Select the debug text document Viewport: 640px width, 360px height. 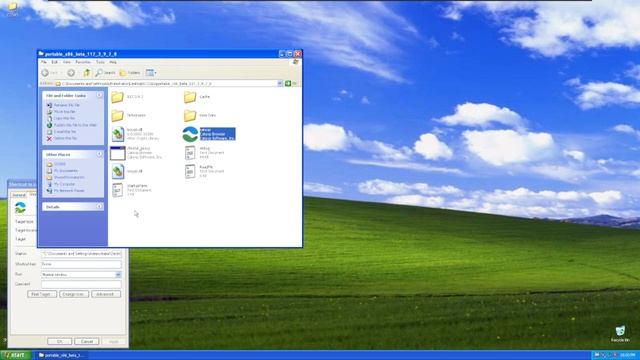tap(203, 153)
